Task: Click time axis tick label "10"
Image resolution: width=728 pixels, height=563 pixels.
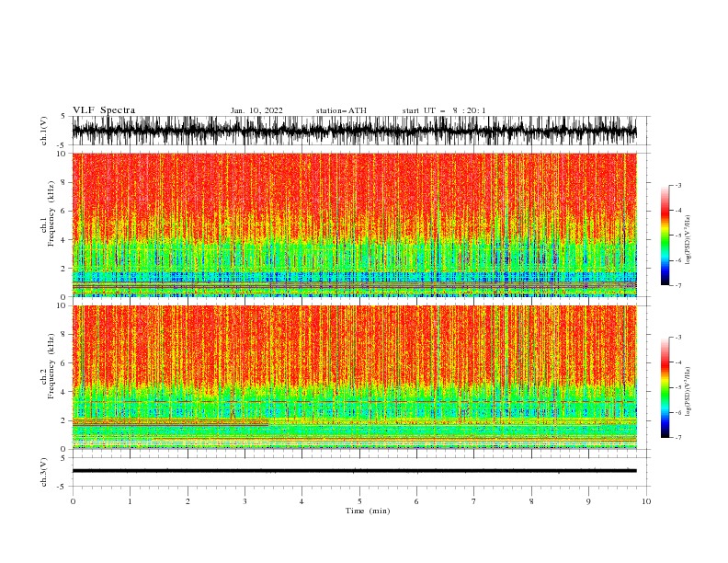Action: pos(646,501)
